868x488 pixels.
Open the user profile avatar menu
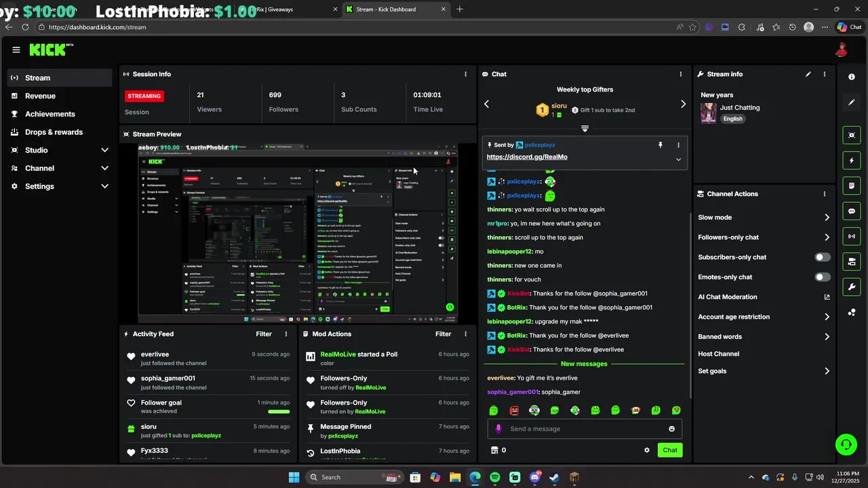(841, 49)
